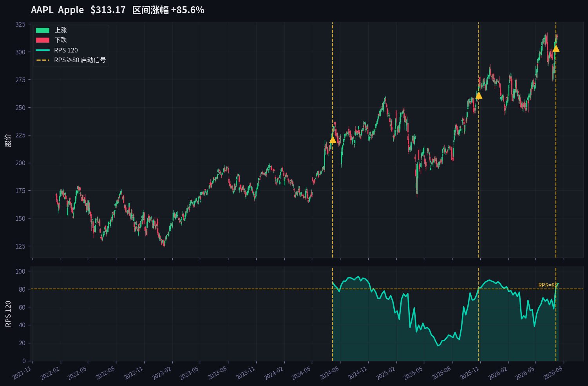The width and height of the screenshot is (588, 386).
Task: Click the 100 tick on the RPS axis
Action: (20, 271)
